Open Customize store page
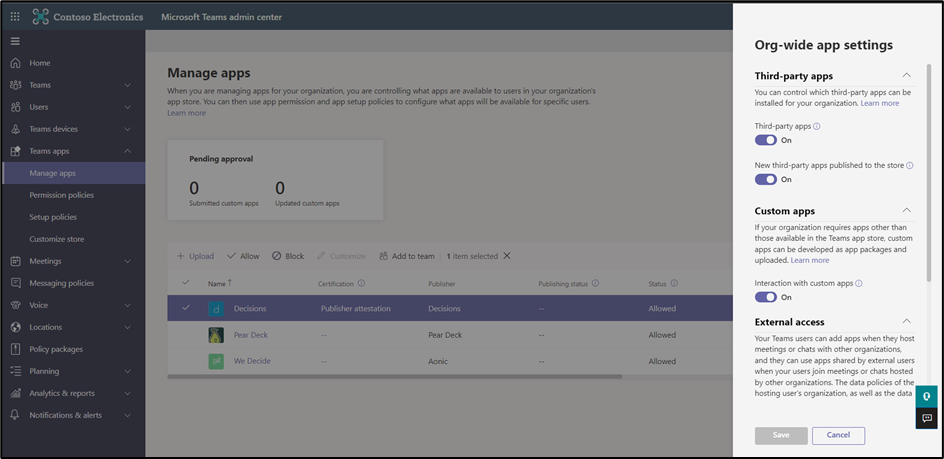 [73, 239]
